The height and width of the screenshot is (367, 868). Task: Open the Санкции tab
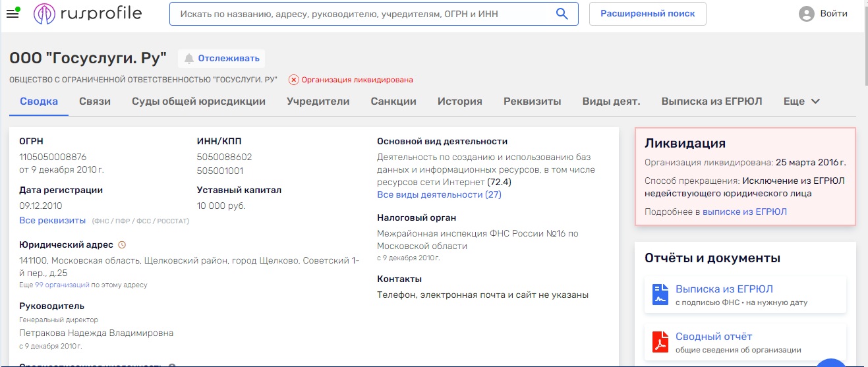[x=393, y=101]
